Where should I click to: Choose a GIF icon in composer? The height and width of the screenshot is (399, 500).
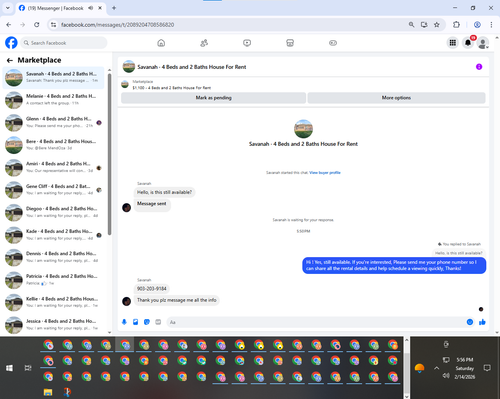point(158,322)
